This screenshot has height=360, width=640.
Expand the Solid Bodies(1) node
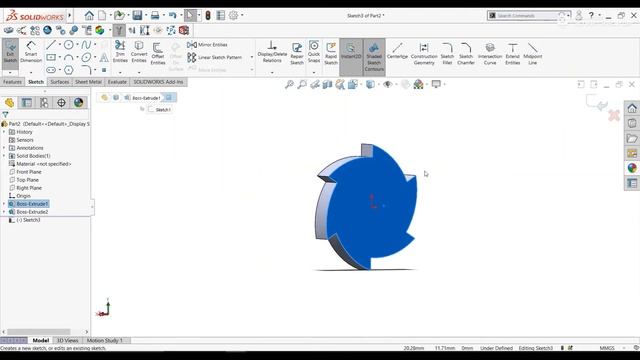[4, 156]
